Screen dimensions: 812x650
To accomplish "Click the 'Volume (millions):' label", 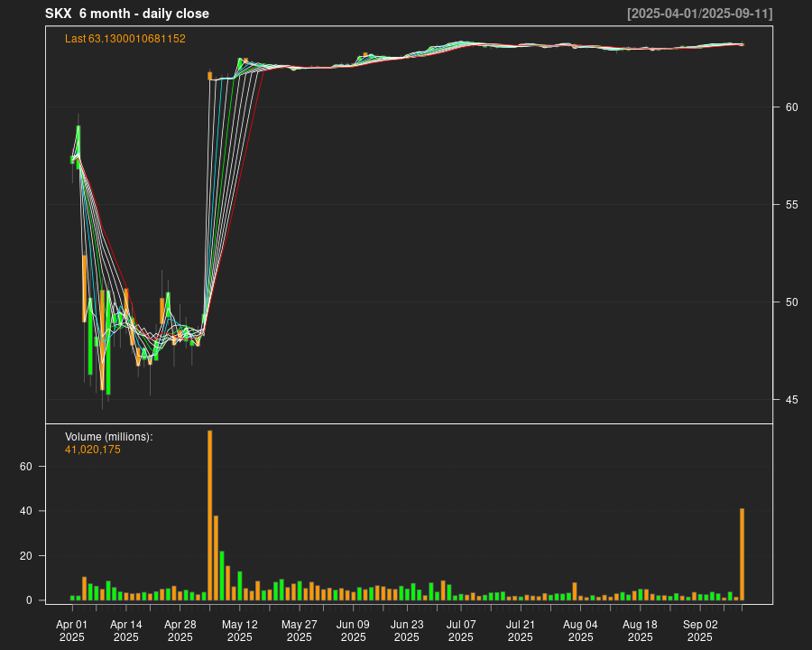I will 109,437.
